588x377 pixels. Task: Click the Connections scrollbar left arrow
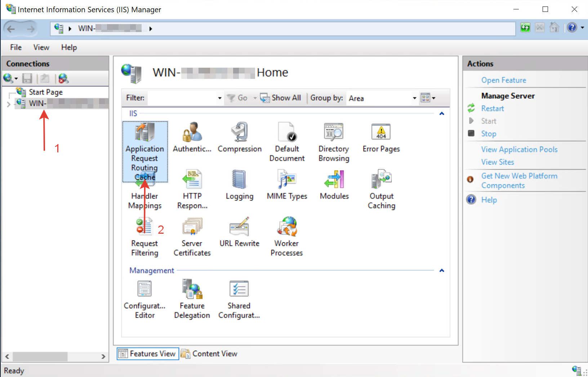7,356
